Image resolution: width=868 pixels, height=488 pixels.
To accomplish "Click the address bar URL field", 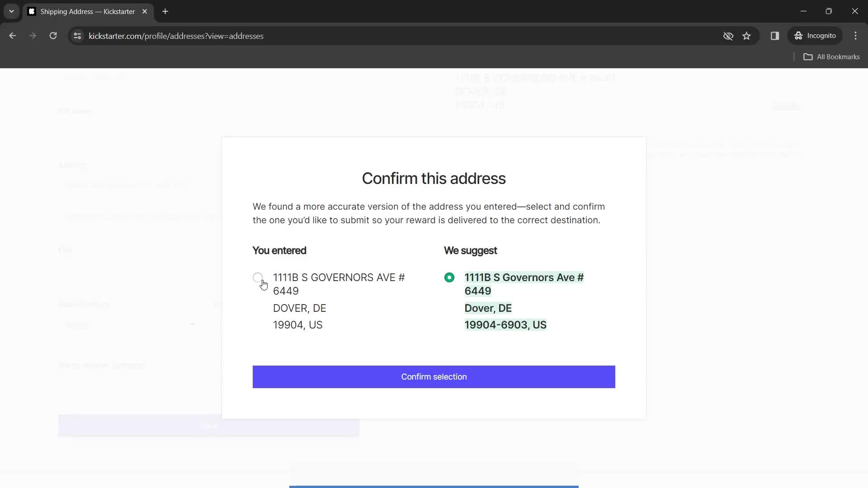I will click(176, 36).
